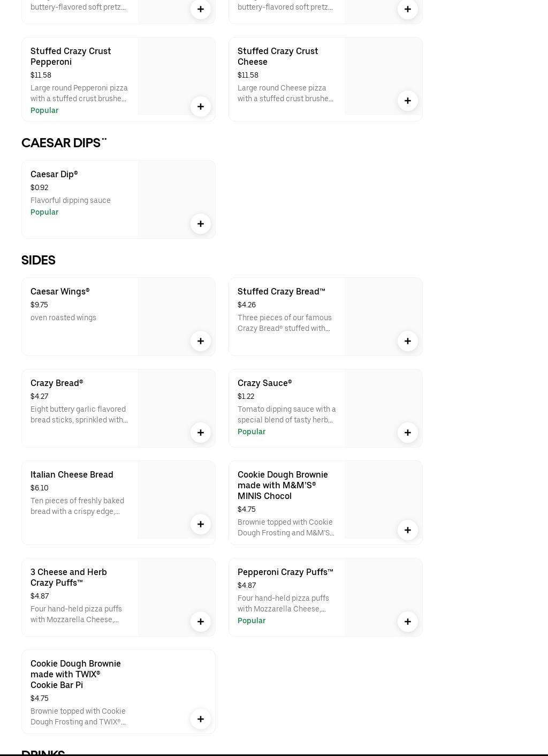Open Pepperoni Crazy Puffs item details

coord(285,572)
